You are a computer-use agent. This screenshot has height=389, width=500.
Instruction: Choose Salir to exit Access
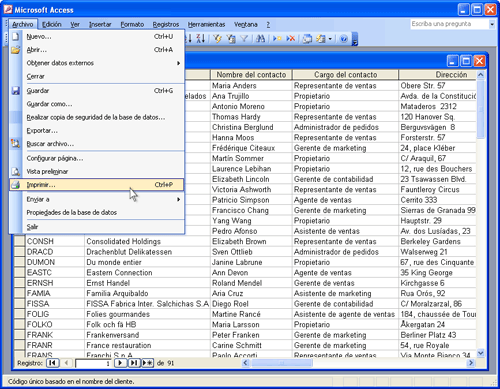click(97, 227)
